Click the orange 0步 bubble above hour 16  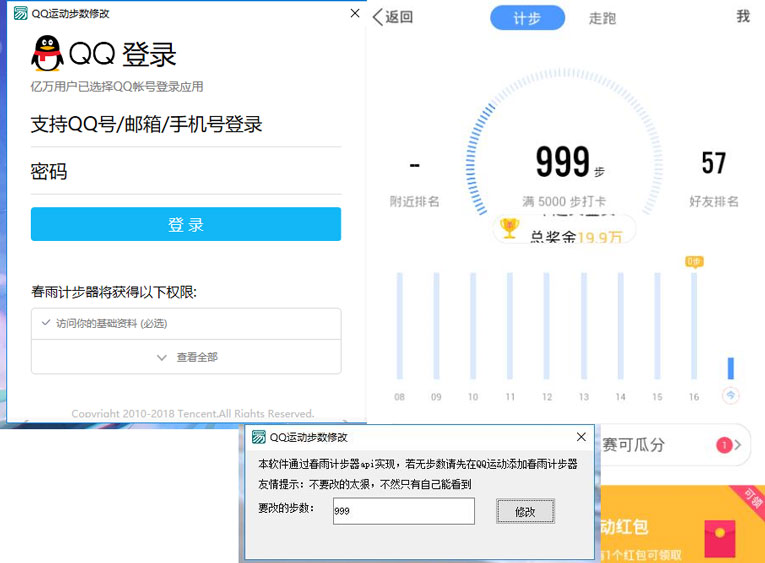coord(694,261)
